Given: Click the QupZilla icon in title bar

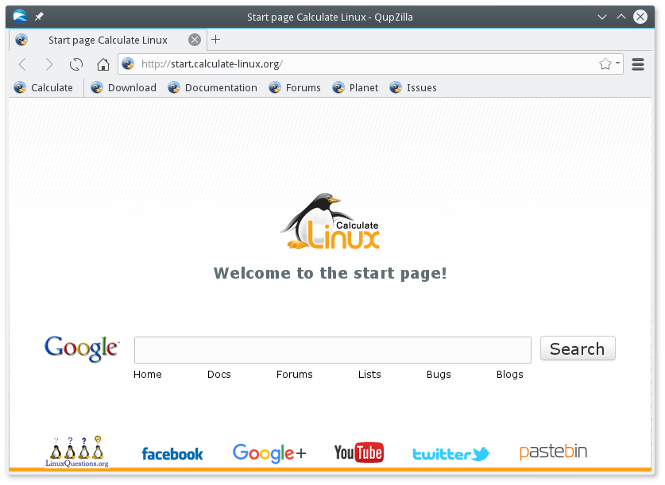Looking at the screenshot, I should coord(20,17).
